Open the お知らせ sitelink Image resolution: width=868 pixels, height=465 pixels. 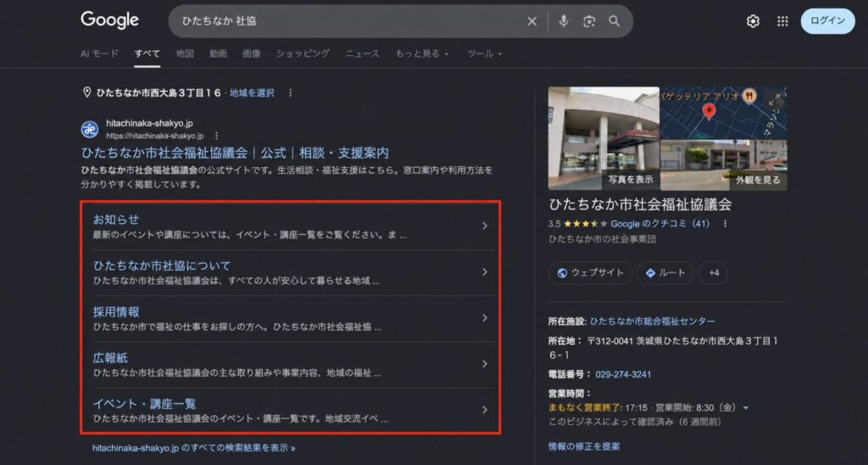pyautogui.click(x=116, y=220)
